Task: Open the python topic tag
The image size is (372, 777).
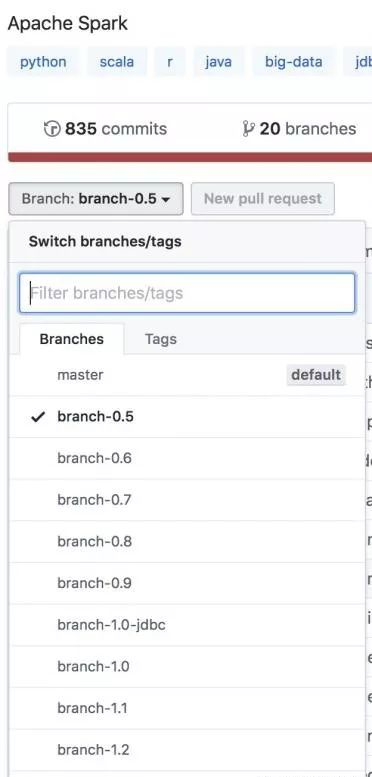Action: pyautogui.click(x=43, y=62)
